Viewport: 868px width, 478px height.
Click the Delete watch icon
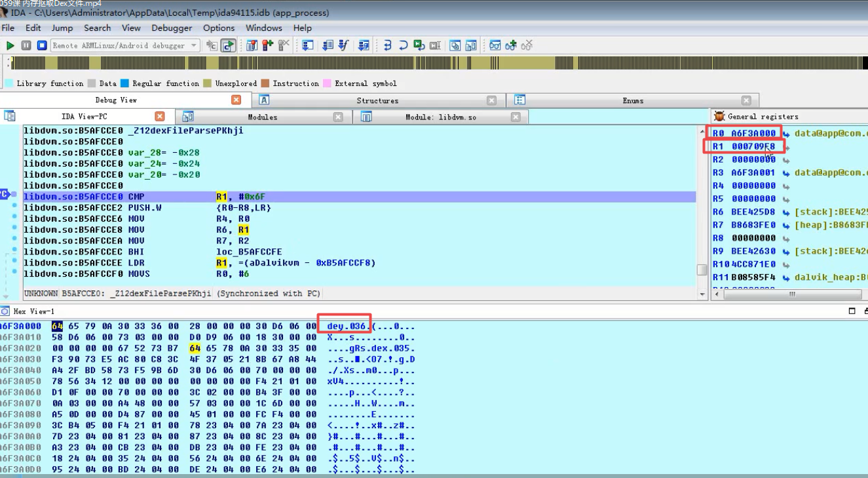coord(527,45)
